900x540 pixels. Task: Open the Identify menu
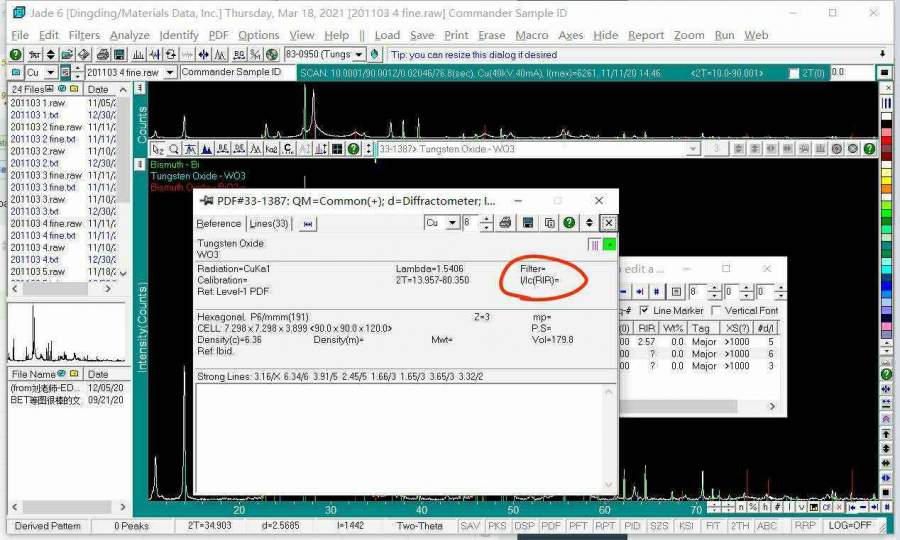179,36
